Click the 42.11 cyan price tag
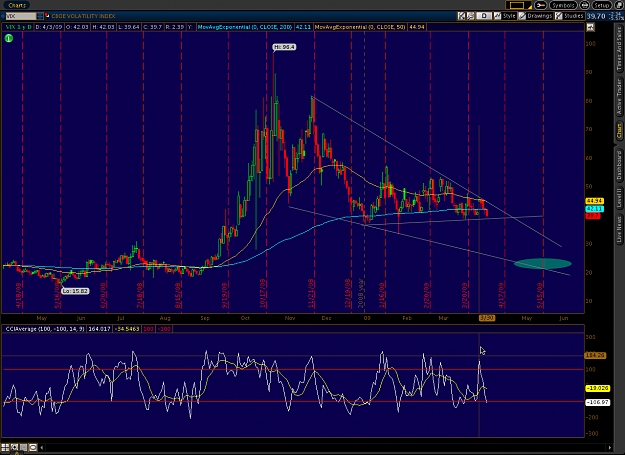This screenshot has width=625, height=455. 594,209
